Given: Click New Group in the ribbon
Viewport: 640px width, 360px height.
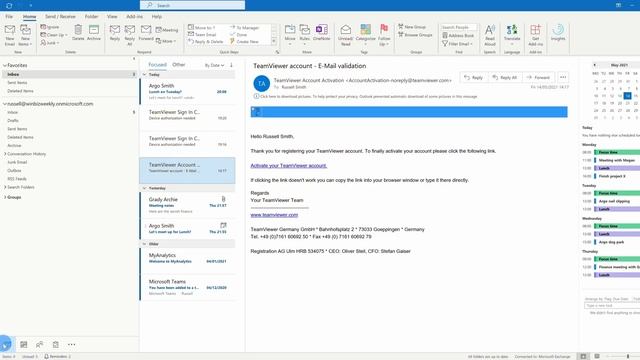Looking at the screenshot, I should pyautogui.click(x=412, y=27).
